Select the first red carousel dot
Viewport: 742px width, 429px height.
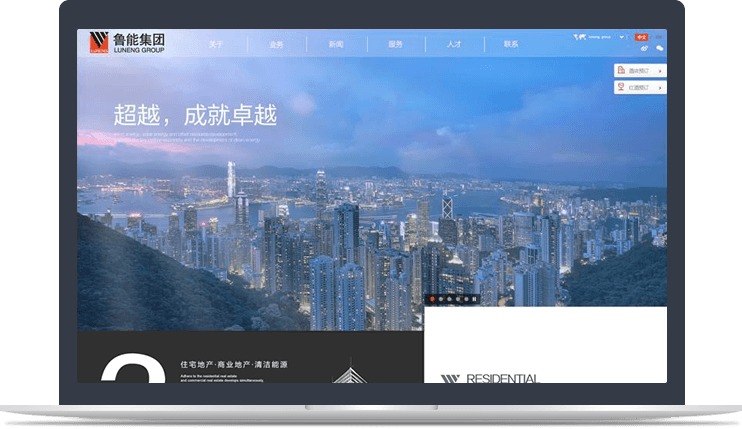coord(432,299)
